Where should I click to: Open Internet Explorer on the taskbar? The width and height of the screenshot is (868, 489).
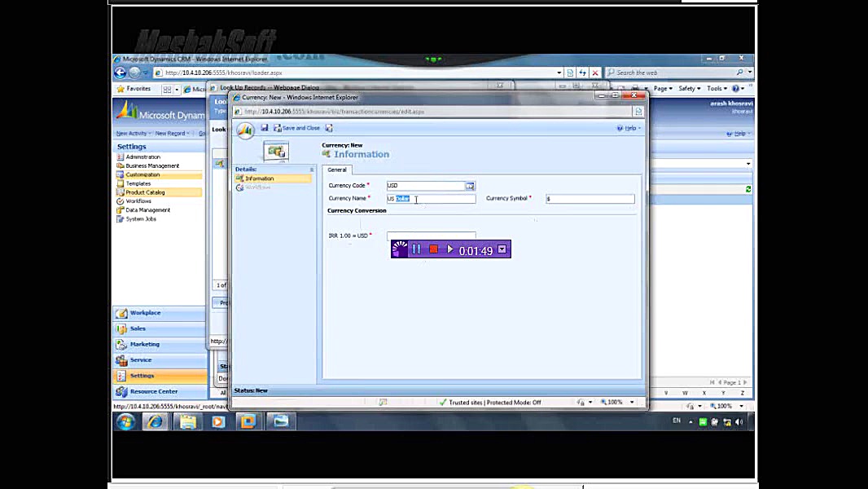click(155, 422)
